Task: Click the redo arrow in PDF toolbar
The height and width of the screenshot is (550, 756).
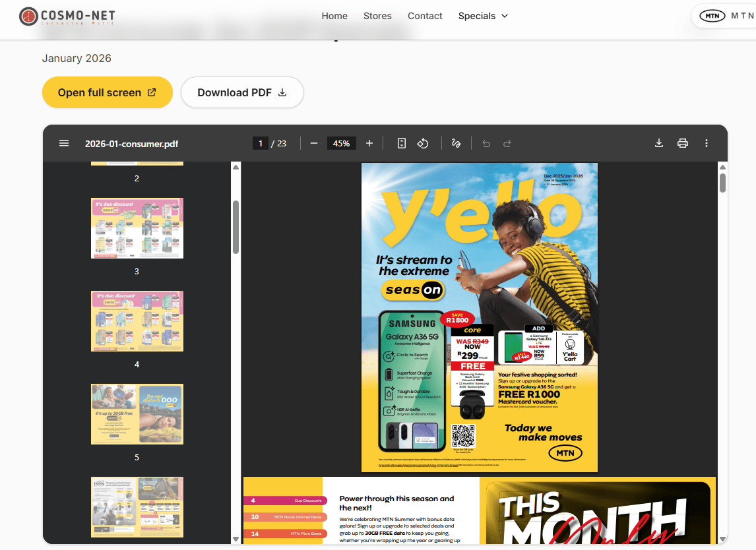Action: [x=507, y=143]
